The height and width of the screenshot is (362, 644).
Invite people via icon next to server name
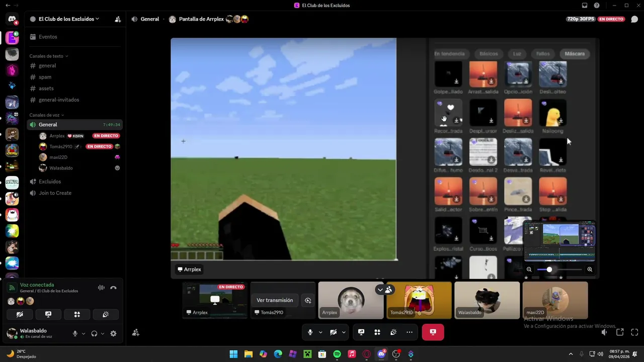(118, 19)
